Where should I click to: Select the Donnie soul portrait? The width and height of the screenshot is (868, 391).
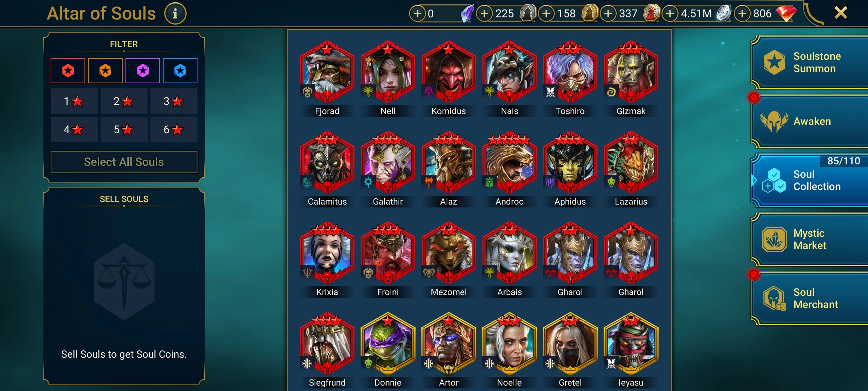point(388,344)
